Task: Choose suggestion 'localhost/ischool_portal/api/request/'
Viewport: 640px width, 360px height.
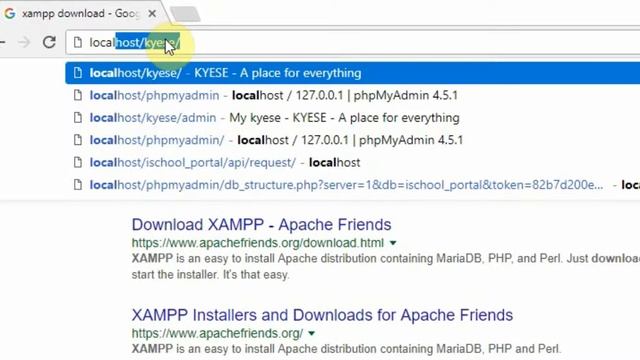Action: coord(353,163)
